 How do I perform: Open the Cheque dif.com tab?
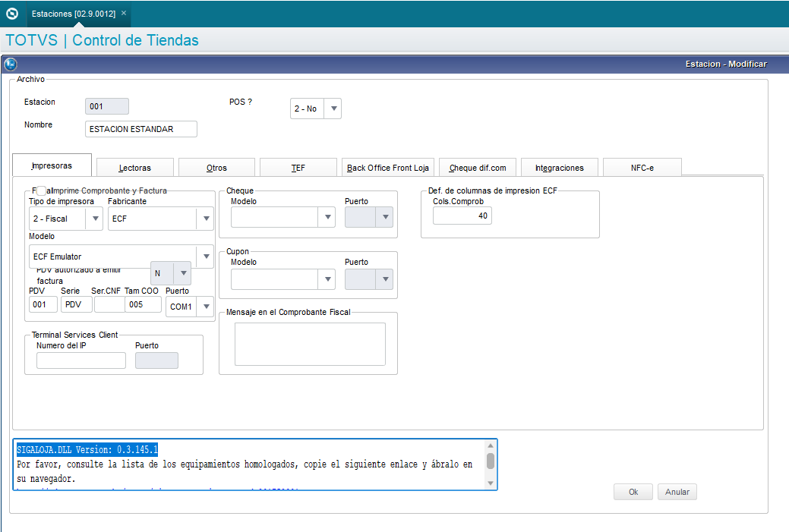[478, 168]
